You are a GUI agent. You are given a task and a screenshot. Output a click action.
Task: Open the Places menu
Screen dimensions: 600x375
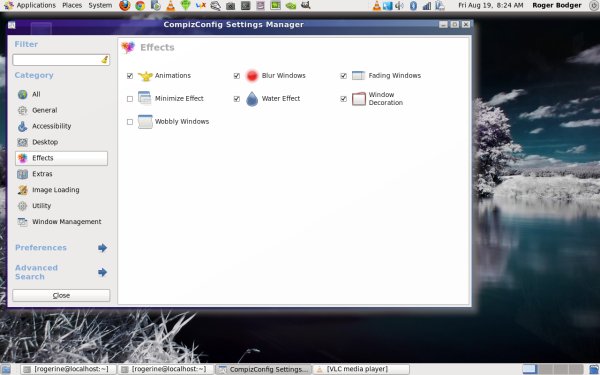click(x=72, y=5)
